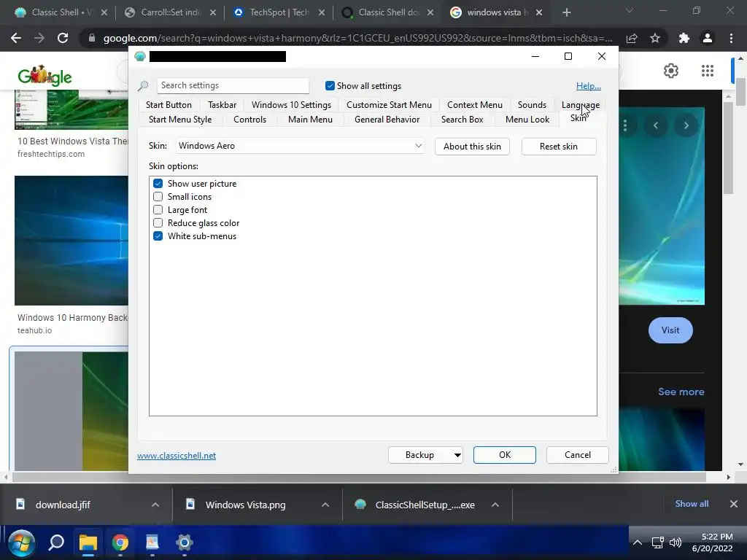Check Reduce glass color
The height and width of the screenshot is (560, 747).
[x=158, y=223]
